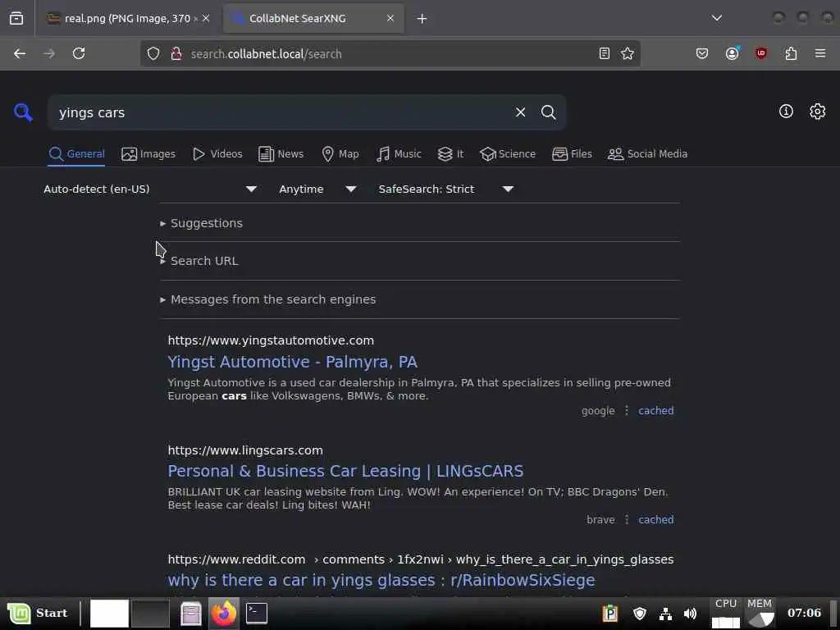Switch to the It search tab
This screenshot has width=840, height=630.
(450, 153)
